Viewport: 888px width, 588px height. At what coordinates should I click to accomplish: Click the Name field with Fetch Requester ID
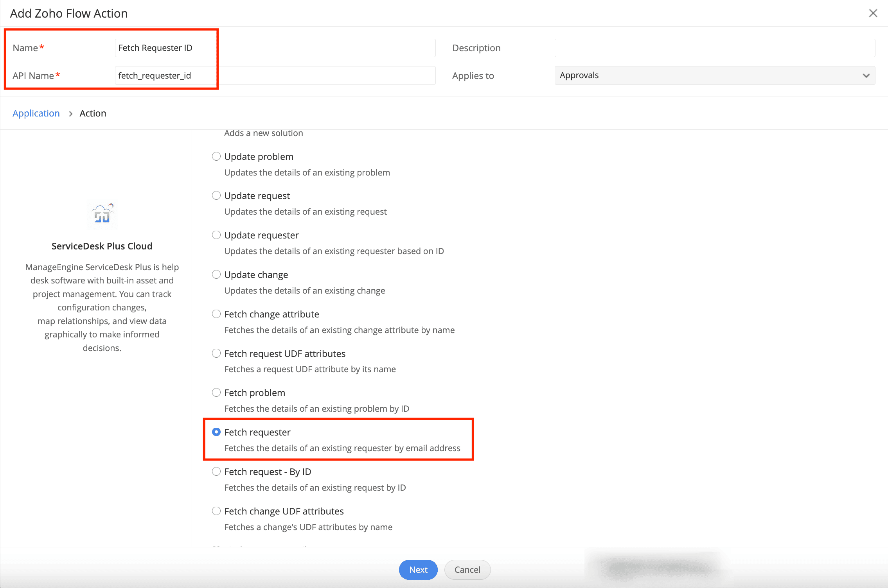275,48
